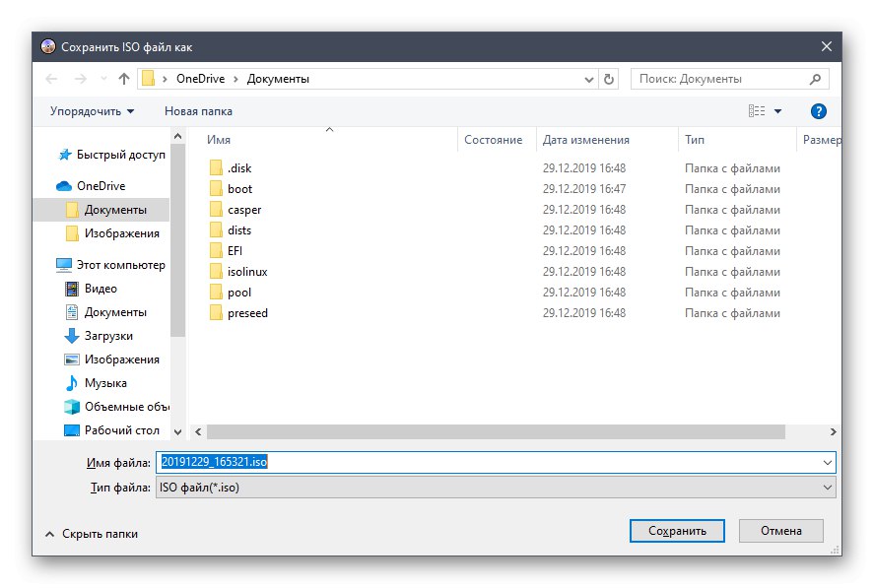874x588 pixels.
Task: Click horizontal scrollbar right arrow
Action: tap(833, 432)
